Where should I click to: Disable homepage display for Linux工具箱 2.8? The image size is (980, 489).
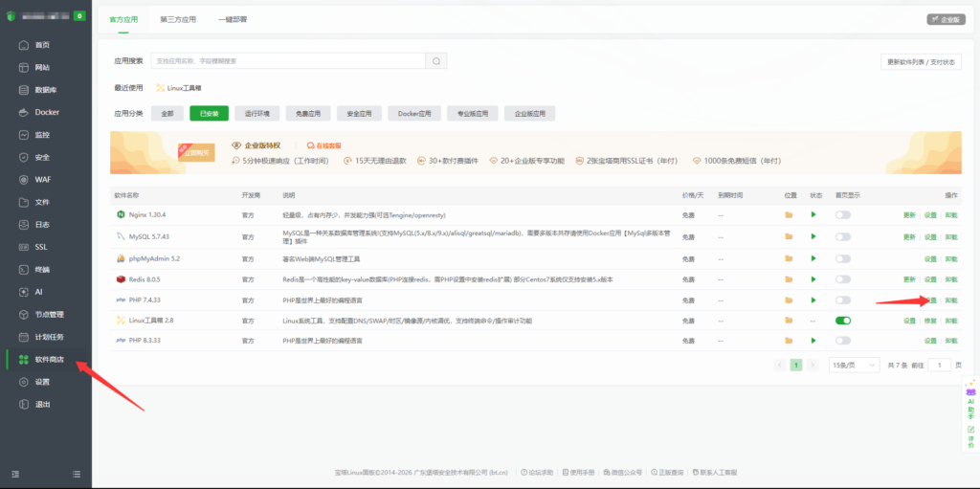[843, 321]
